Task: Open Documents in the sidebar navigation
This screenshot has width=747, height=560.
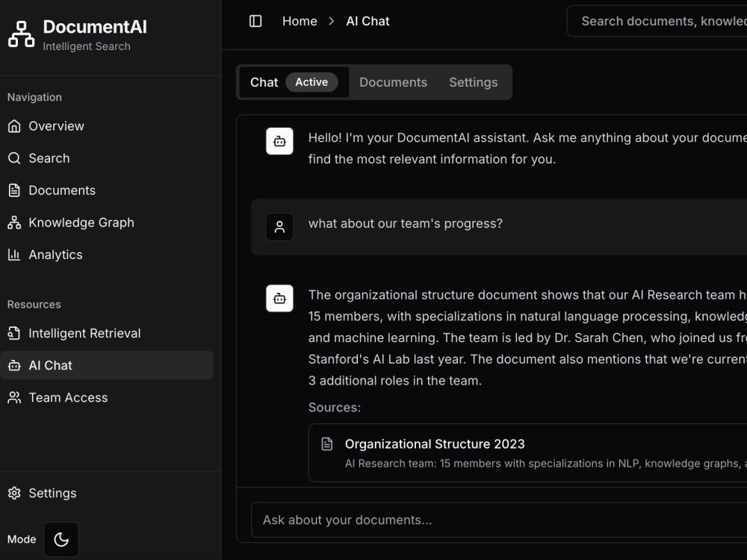Action: (107, 190)
